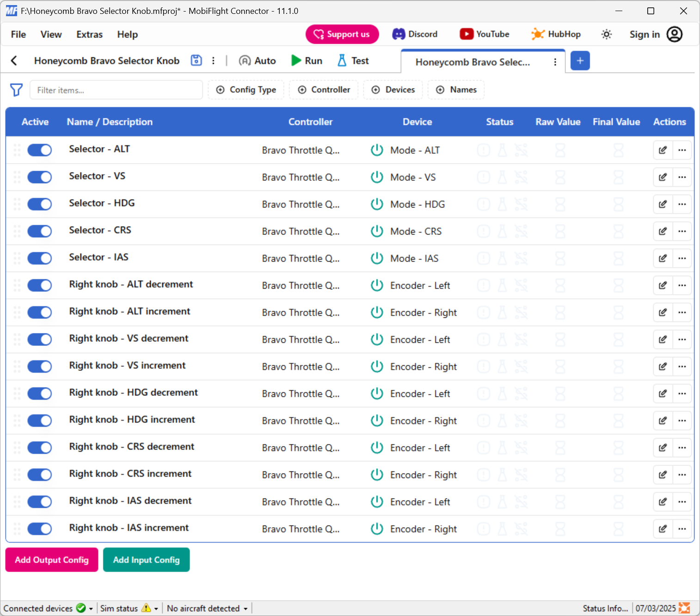Open the Names filter

tap(456, 90)
